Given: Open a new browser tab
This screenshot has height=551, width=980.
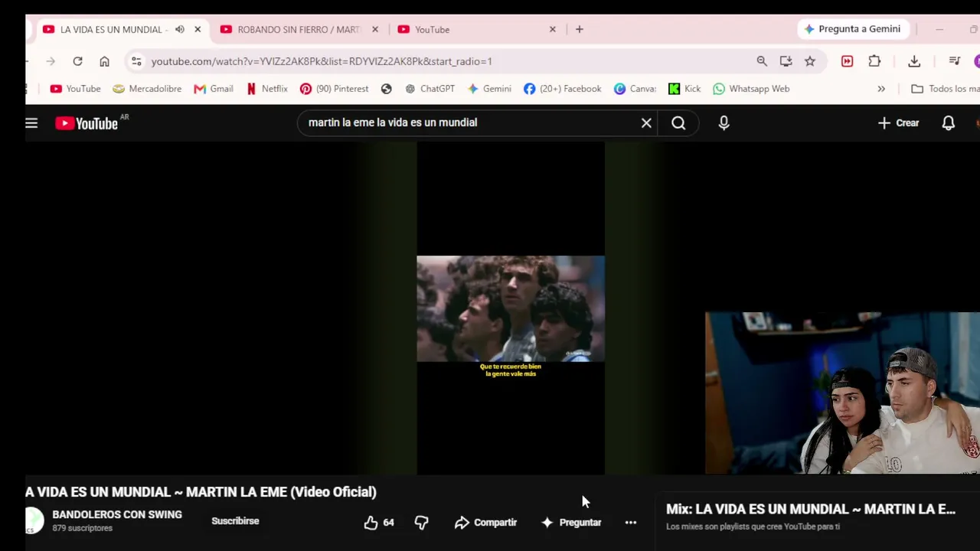Looking at the screenshot, I should [580, 29].
